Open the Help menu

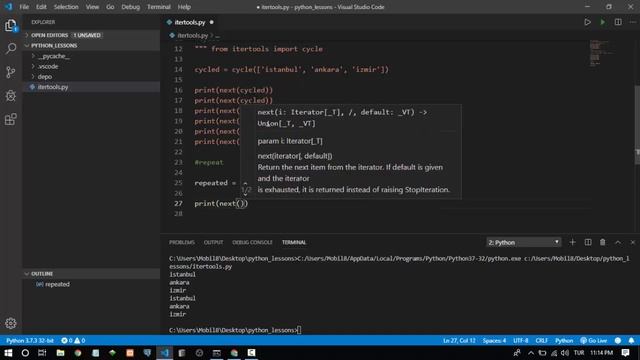pyautogui.click(x=184, y=7)
